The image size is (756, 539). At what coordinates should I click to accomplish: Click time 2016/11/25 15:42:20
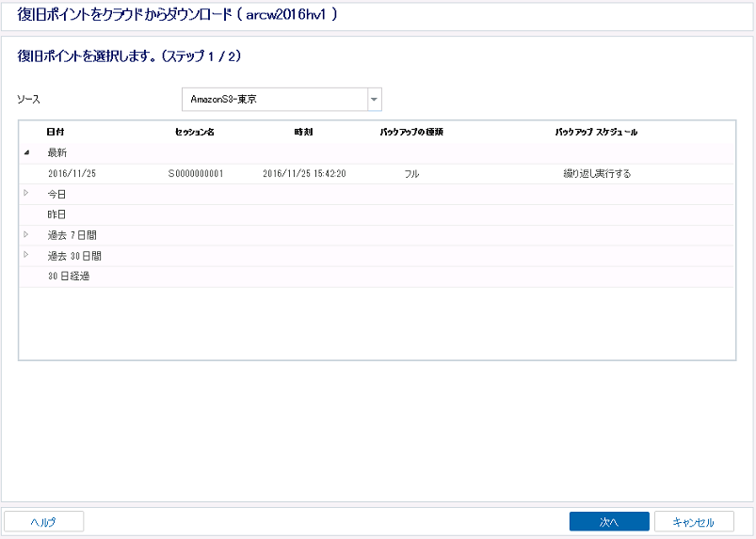pyautogui.click(x=304, y=173)
